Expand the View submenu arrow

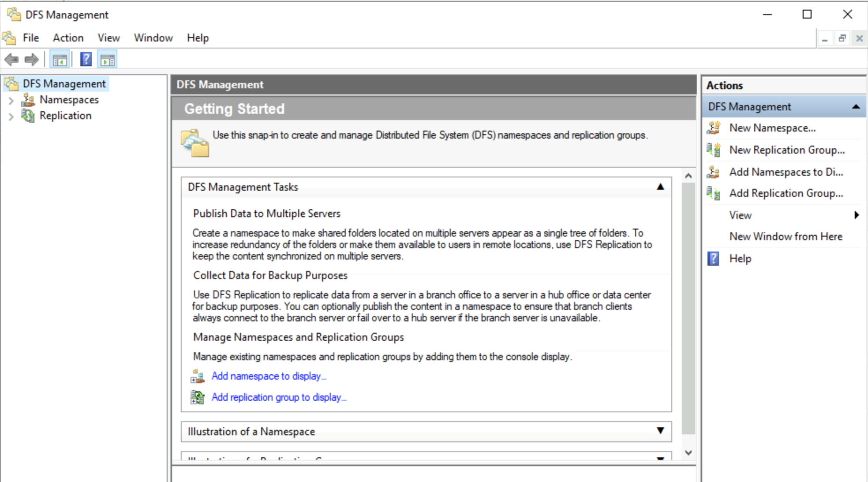click(859, 215)
